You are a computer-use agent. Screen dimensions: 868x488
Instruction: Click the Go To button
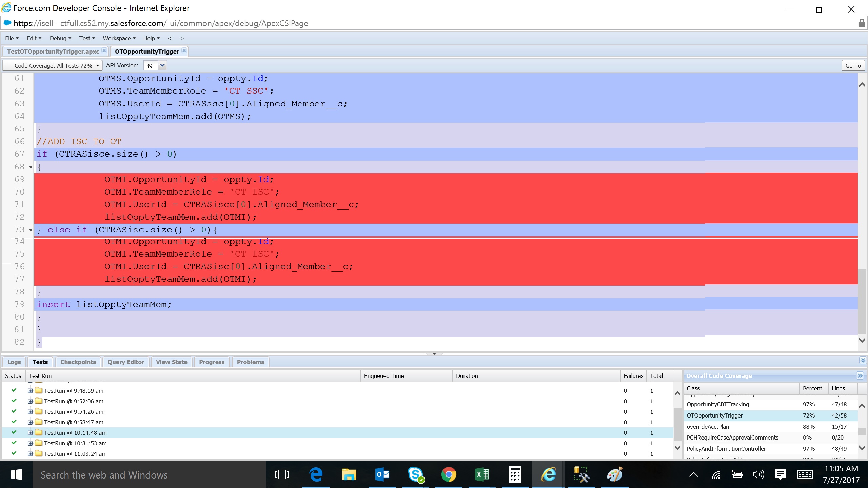click(852, 65)
